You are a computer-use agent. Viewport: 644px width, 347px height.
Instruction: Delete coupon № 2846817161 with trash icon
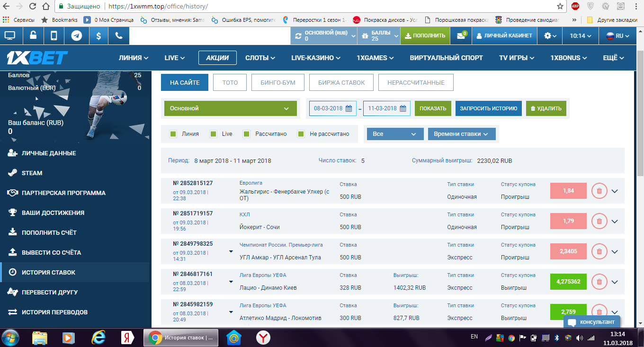(599, 282)
